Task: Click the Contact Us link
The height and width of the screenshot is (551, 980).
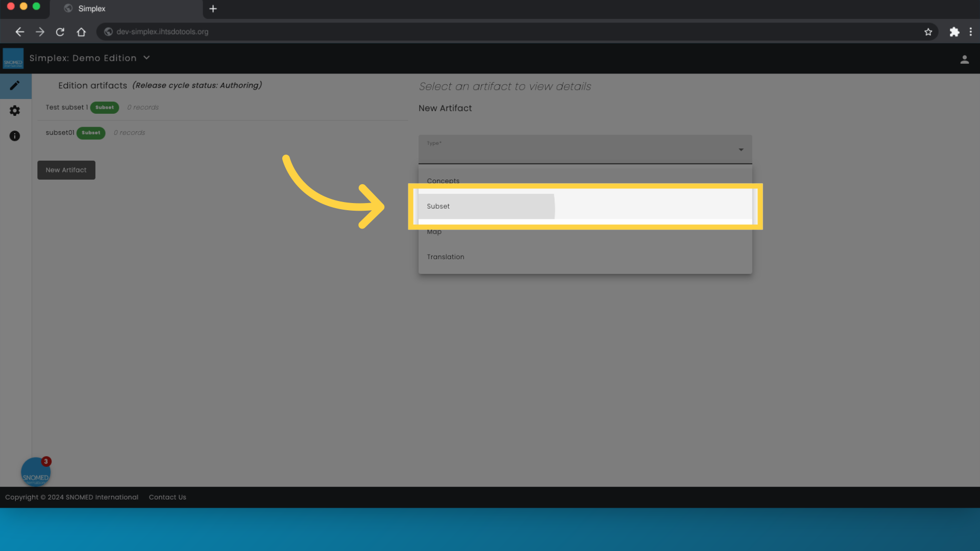Action: (x=167, y=496)
